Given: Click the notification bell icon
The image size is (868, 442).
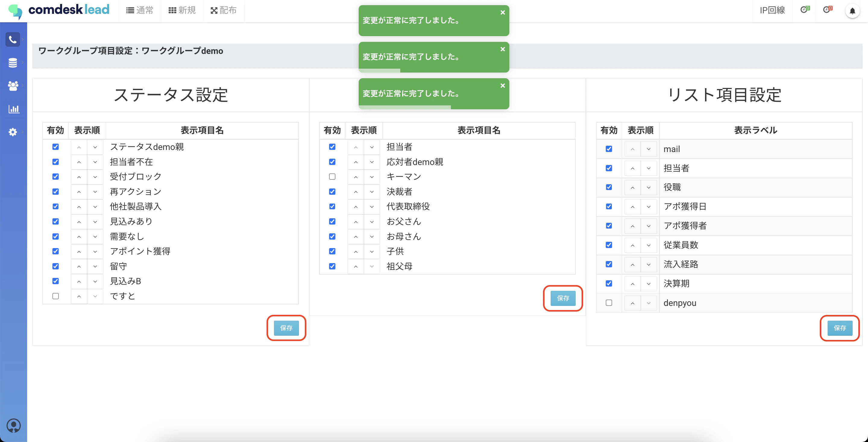Looking at the screenshot, I should (x=852, y=11).
